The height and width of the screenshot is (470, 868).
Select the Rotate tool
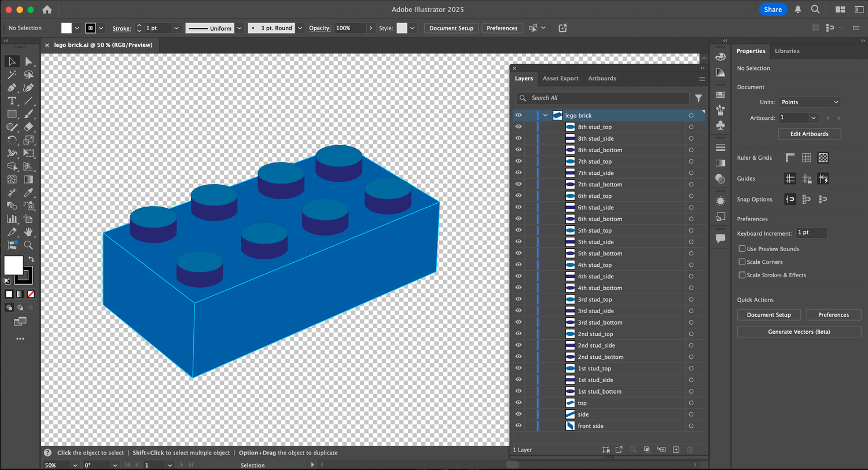pyautogui.click(x=12, y=140)
